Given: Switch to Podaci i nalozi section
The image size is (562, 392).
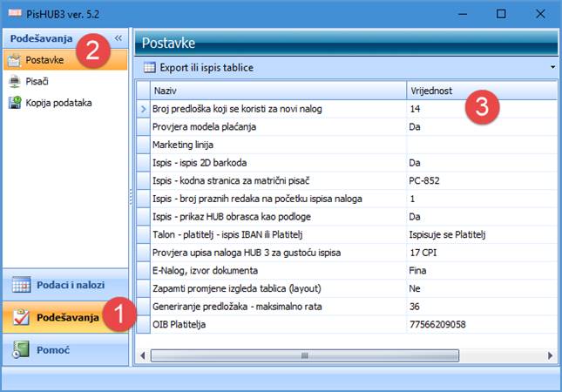Looking at the screenshot, I should click(x=65, y=285).
